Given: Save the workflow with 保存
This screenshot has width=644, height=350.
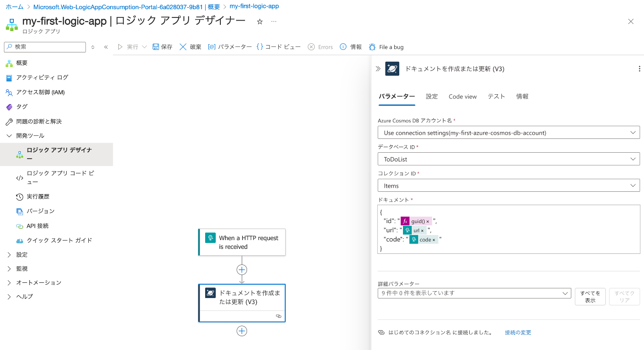Looking at the screenshot, I should (162, 47).
